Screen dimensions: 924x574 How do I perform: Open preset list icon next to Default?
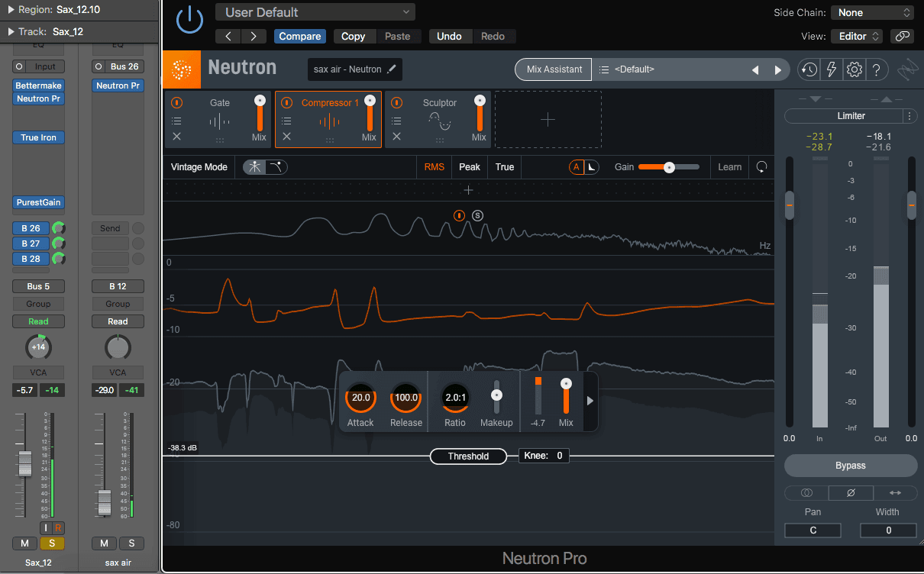pos(604,69)
